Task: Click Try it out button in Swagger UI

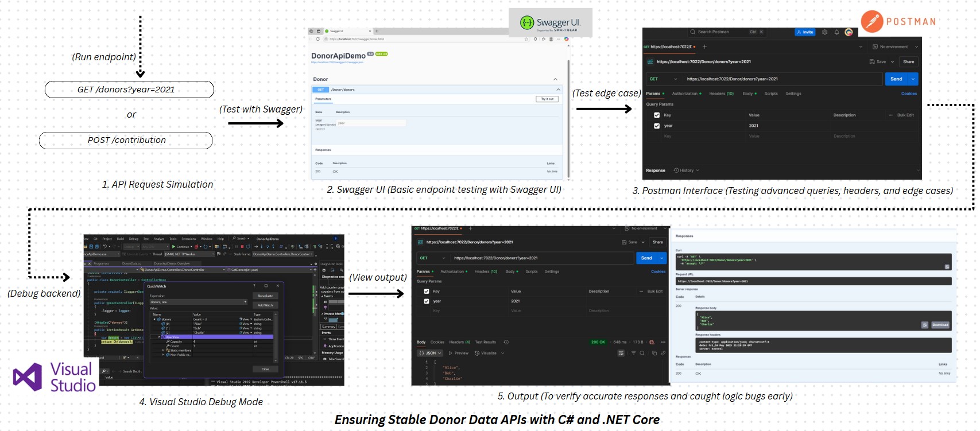Action: click(x=547, y=99)
